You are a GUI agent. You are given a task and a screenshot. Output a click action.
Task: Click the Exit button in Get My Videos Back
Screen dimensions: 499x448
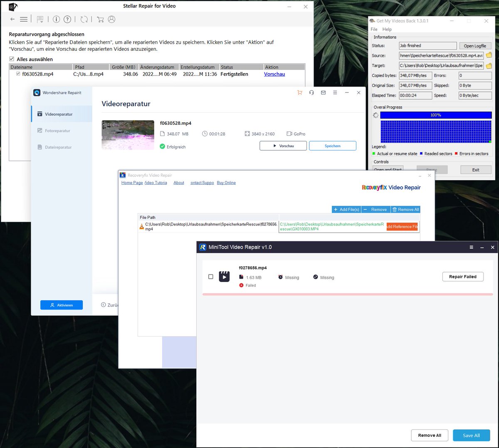click(476, 170)
